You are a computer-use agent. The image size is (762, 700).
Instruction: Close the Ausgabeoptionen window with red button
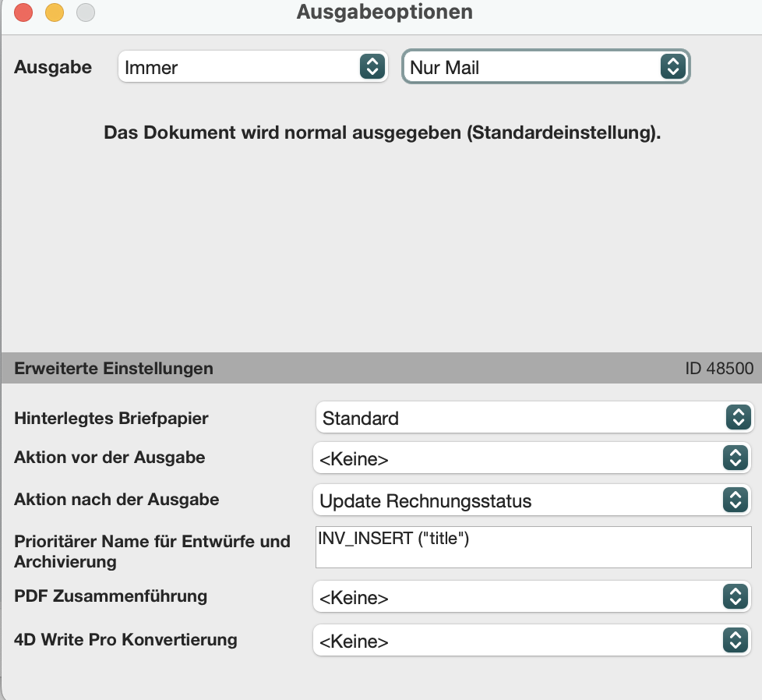[x=23, y=12]
